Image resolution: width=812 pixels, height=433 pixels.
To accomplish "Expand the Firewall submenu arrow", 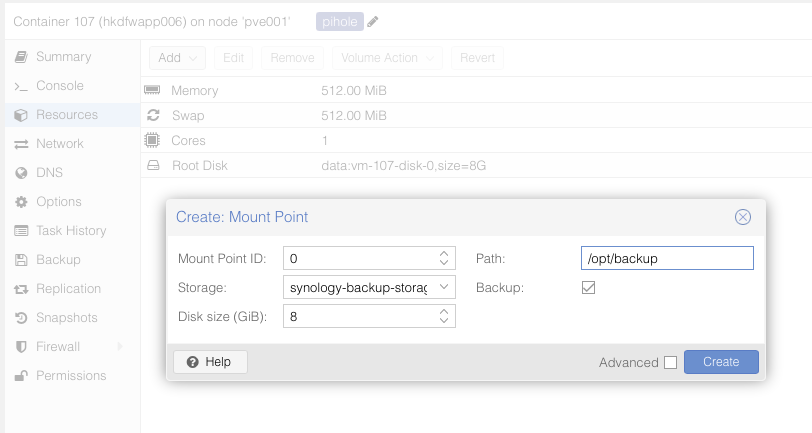I will [x=120, y=347].
